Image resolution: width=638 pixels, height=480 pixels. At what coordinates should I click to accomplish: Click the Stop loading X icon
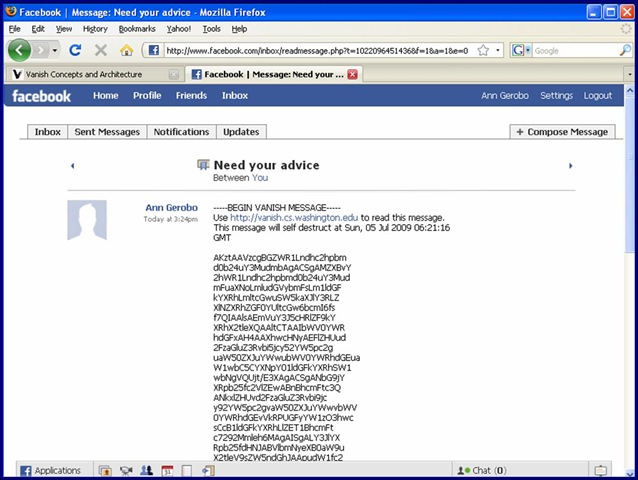[x=101, y=50]
